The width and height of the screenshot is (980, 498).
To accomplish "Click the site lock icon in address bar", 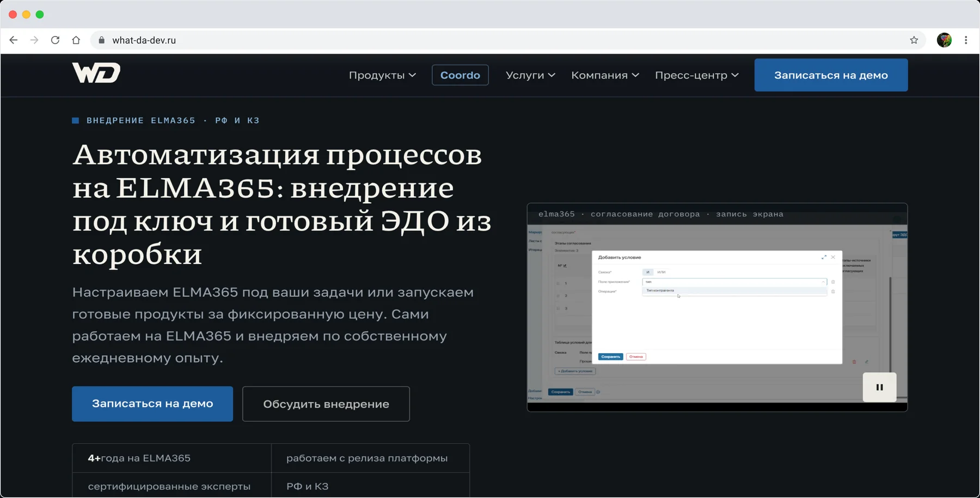I will 101,40.
